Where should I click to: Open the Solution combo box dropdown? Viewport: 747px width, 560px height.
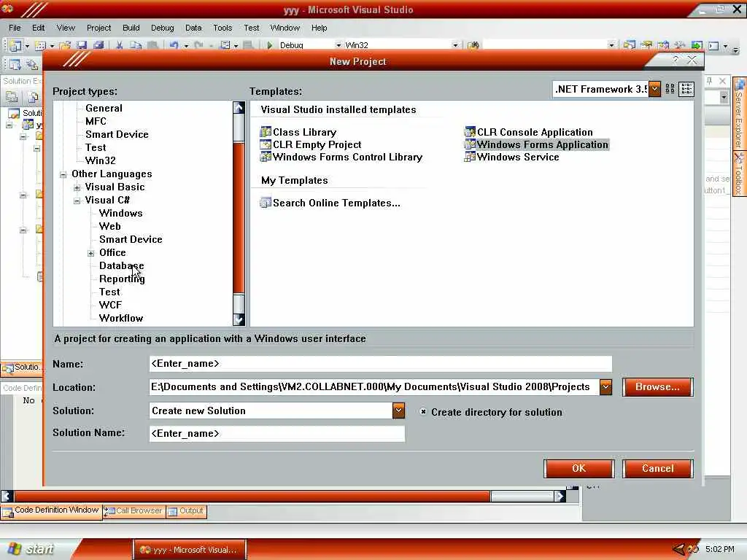coord(399,411)
